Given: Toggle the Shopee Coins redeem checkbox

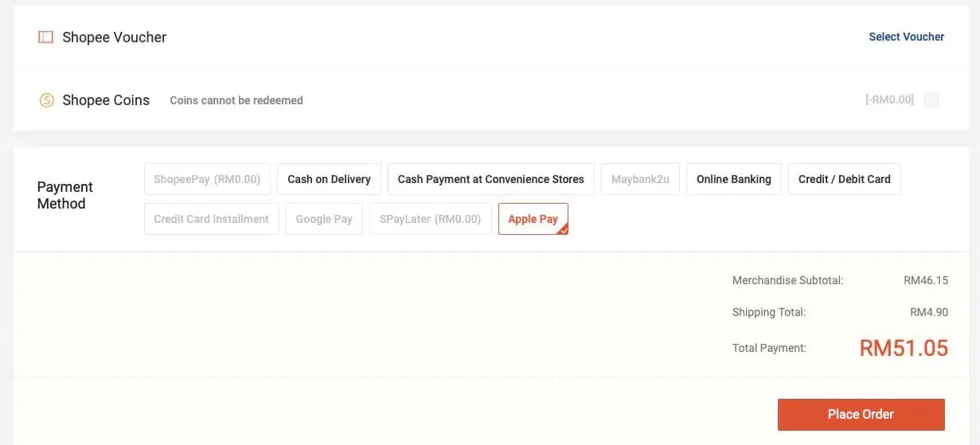Looking at the screenshot, I should point(931,100).
